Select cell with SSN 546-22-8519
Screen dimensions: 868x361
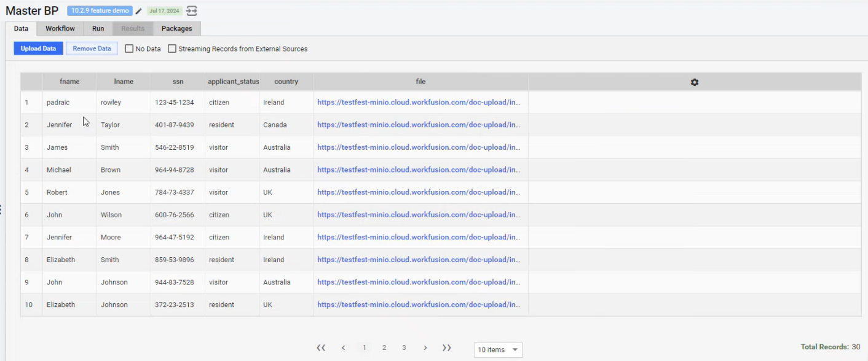tap(178, 147)
